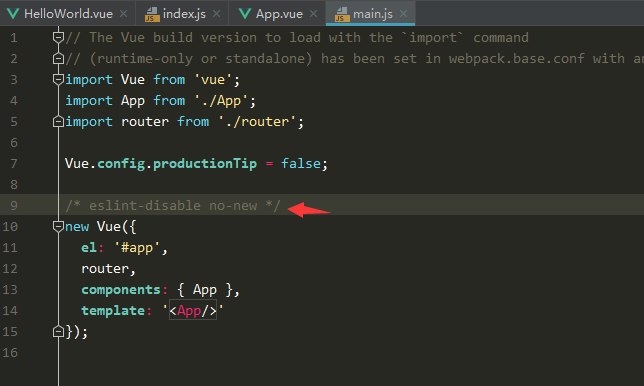
Task: Click the 'new' keyword on line 10
Action: coord(77,226)
